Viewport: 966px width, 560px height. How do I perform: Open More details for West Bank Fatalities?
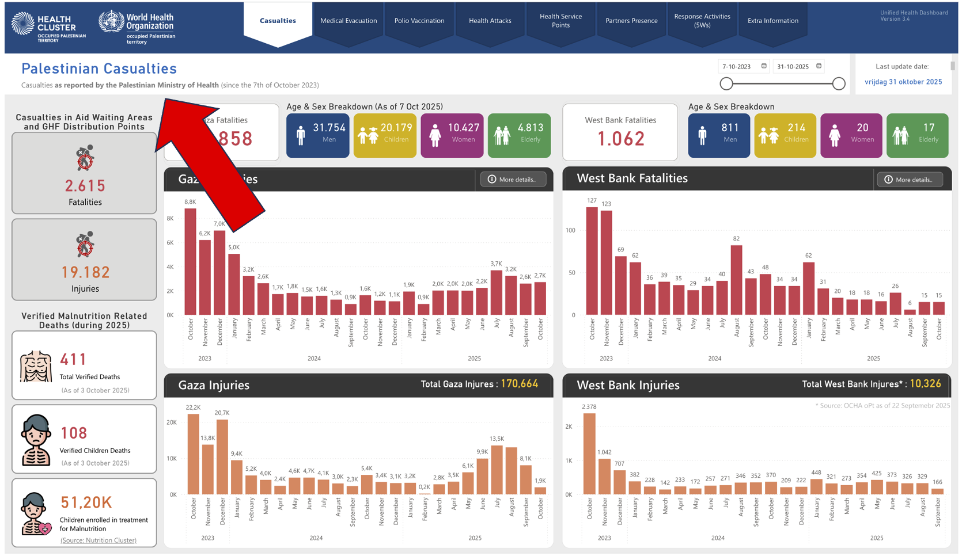(x=910, y=180)
